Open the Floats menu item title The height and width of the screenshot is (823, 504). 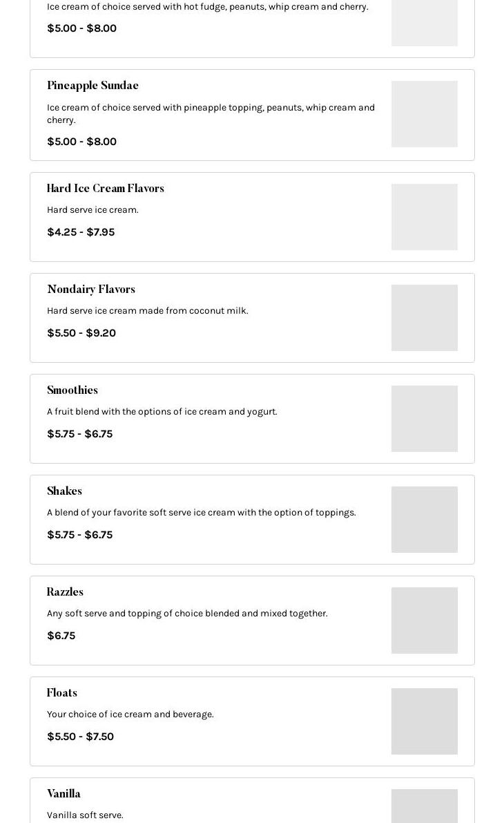tap(62, 693)
